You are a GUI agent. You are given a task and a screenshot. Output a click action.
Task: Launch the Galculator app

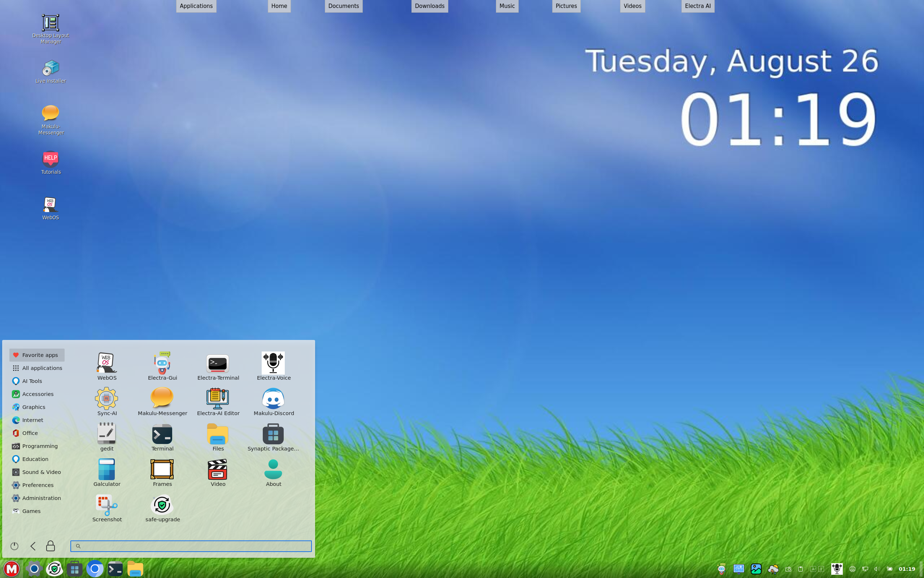(x=106, y=472)
